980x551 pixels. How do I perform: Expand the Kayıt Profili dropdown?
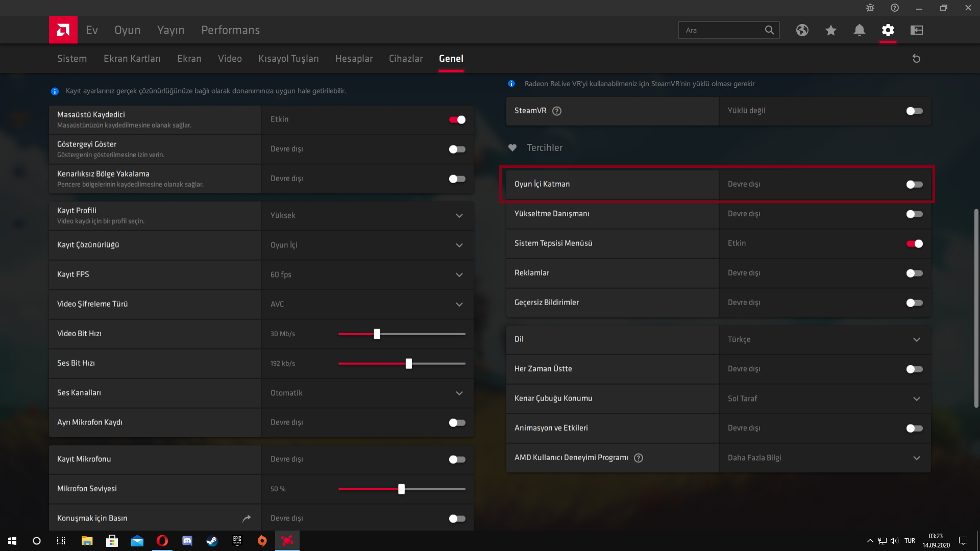pyautogui.click(x=459, y=215)
